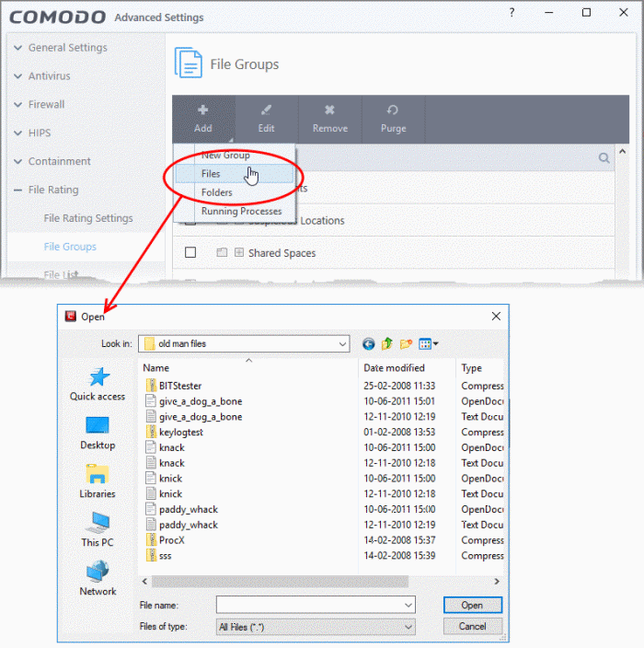Close the Open dialog
The height and width of the screenshot is (648, 644).
click(496, 316)
